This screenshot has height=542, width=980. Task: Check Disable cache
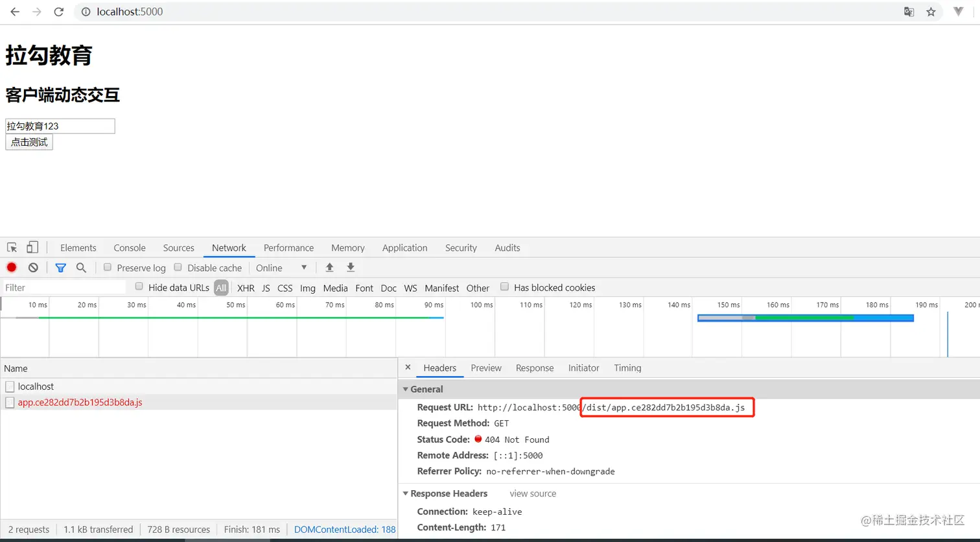[178, 267]
